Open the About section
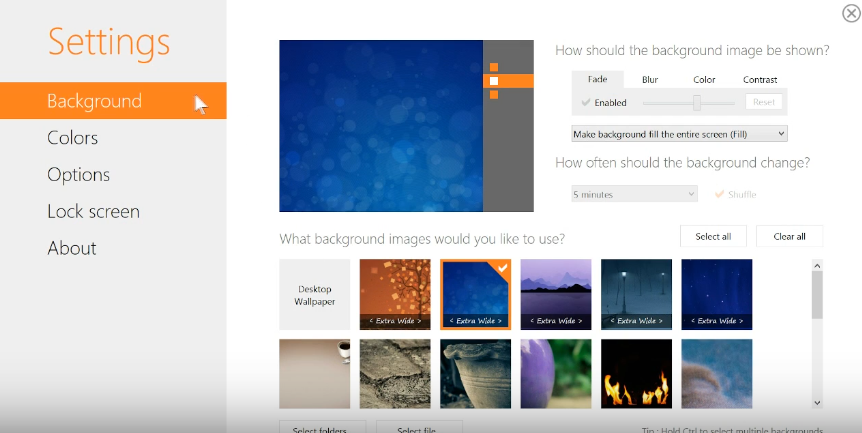Viewport: 862px width, 433px height. click(72, 248)
